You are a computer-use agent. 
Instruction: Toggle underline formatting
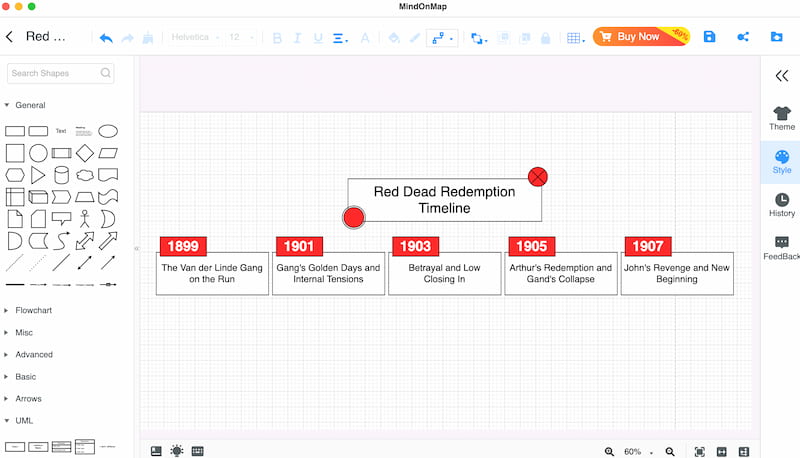point(318,38)
